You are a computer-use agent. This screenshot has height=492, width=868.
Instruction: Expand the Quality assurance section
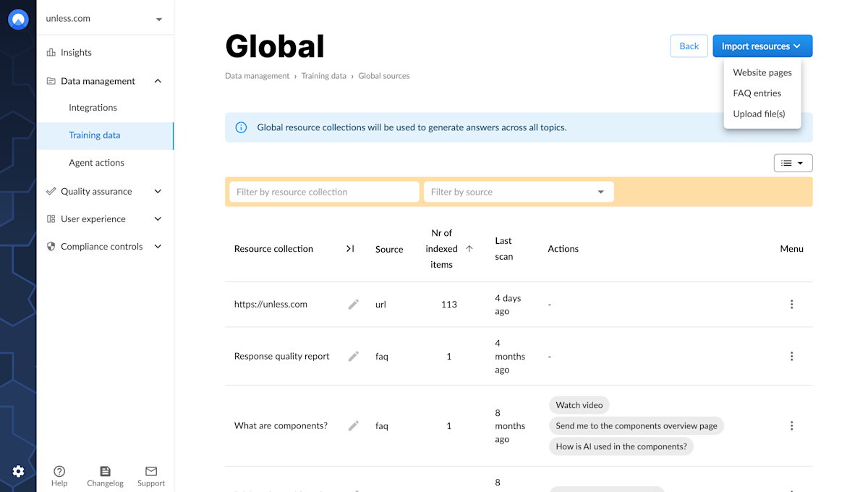coord(158,192)
